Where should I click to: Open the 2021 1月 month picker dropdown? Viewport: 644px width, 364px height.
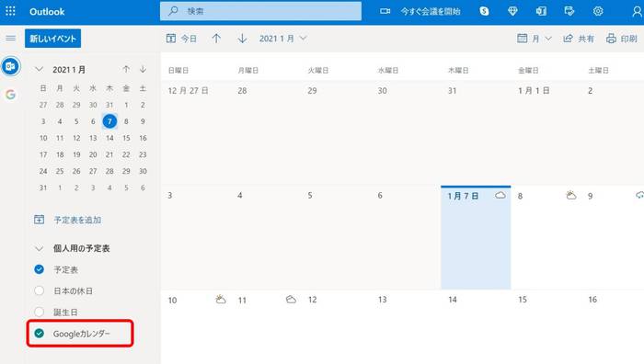pyautogui.click(x=283, y=39)
